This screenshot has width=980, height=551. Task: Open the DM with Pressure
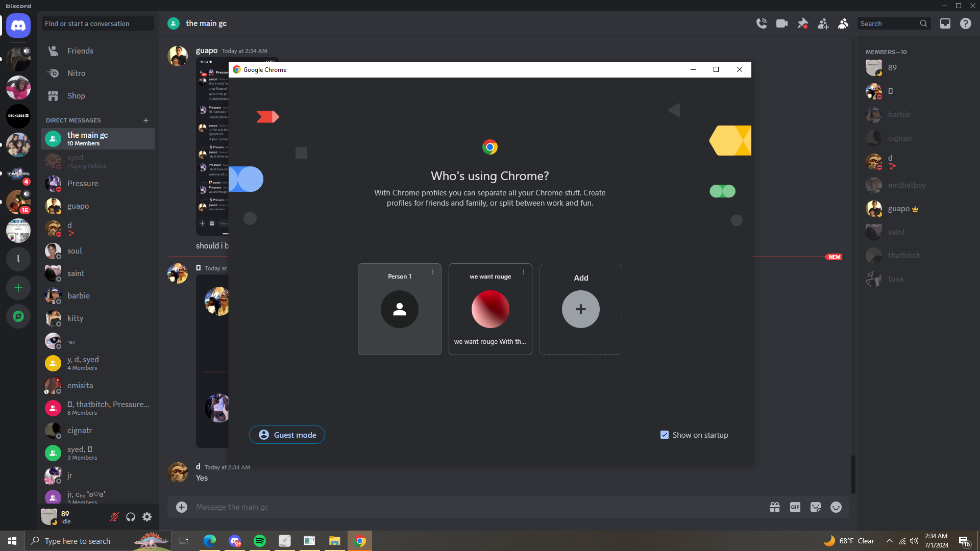click(98, 184)
